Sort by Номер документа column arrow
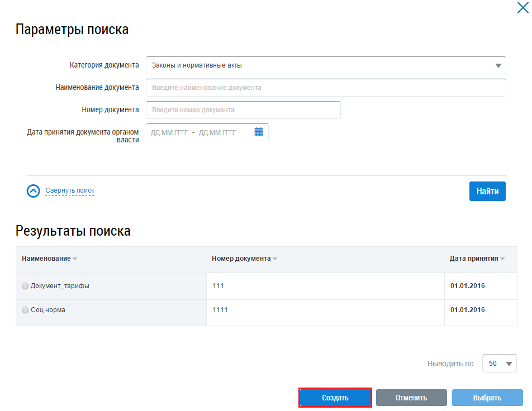The width and height of the screenshot is (532, 411). point(275,259)
